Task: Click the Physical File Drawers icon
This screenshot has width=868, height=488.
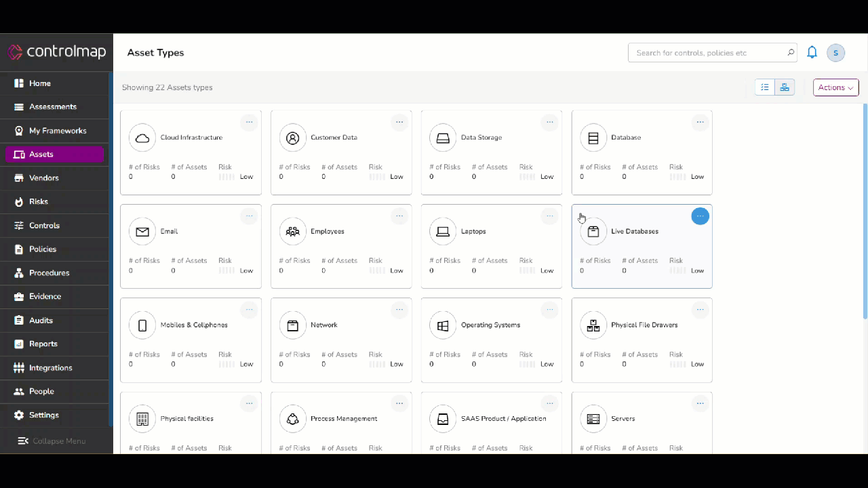Action: point(593,325)
